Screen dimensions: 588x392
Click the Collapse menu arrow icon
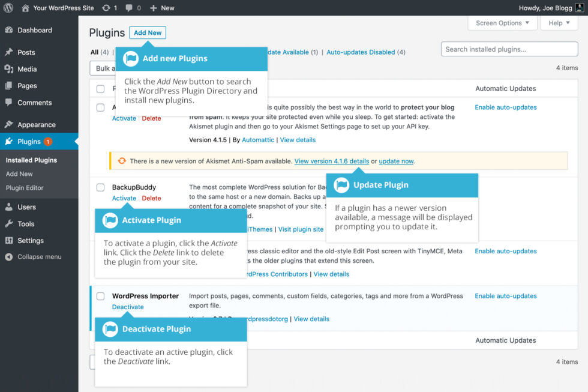tap(9, 257)
